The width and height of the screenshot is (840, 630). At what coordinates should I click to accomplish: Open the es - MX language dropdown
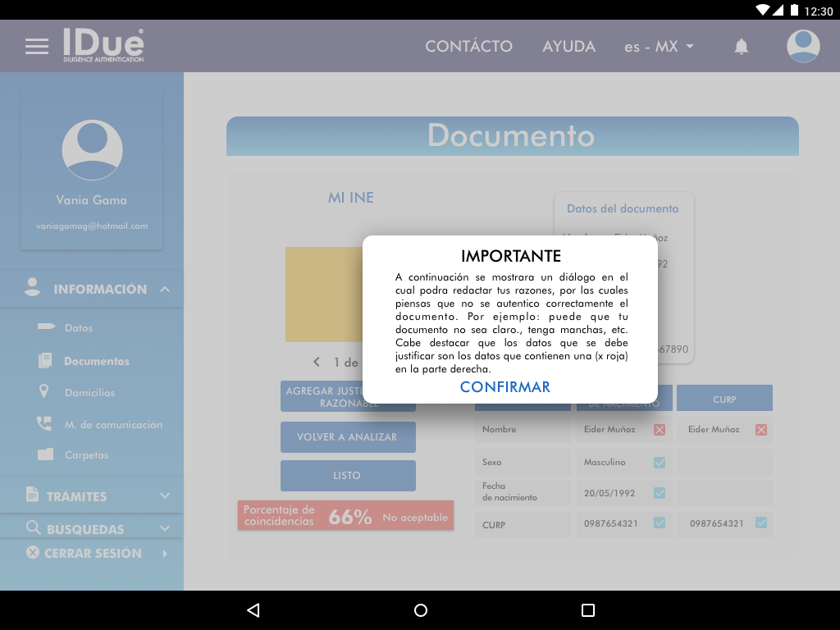(659, 47)
